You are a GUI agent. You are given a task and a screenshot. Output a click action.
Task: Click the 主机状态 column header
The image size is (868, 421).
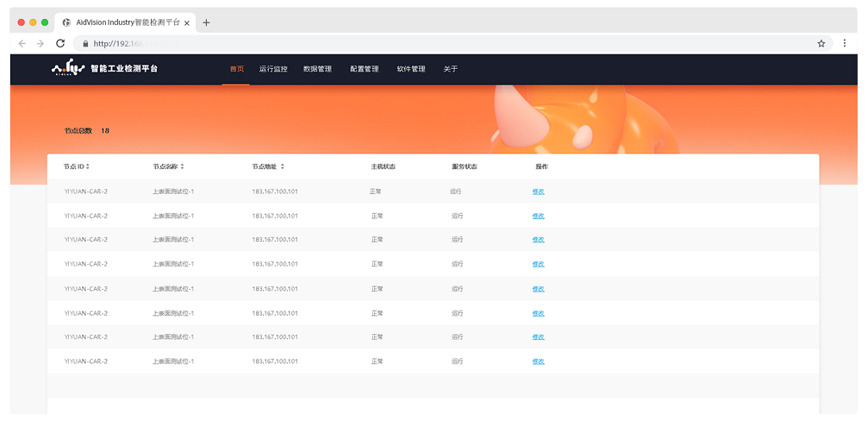click(383, 167)
